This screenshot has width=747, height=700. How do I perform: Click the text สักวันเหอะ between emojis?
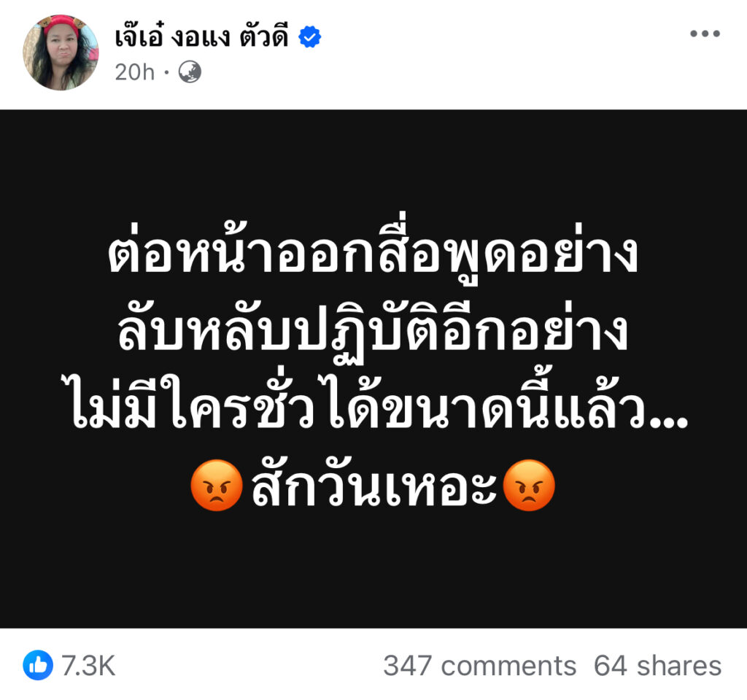[x=373, y=483]
